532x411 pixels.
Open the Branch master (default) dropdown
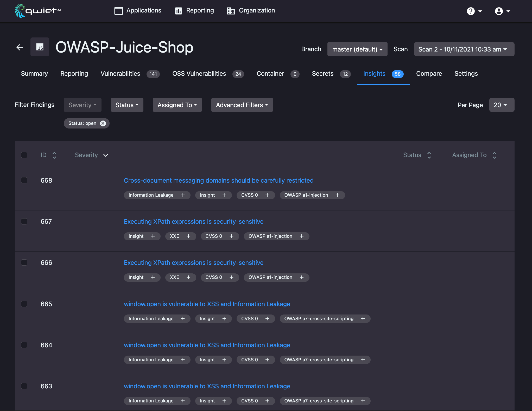click(x=357, y=49)
